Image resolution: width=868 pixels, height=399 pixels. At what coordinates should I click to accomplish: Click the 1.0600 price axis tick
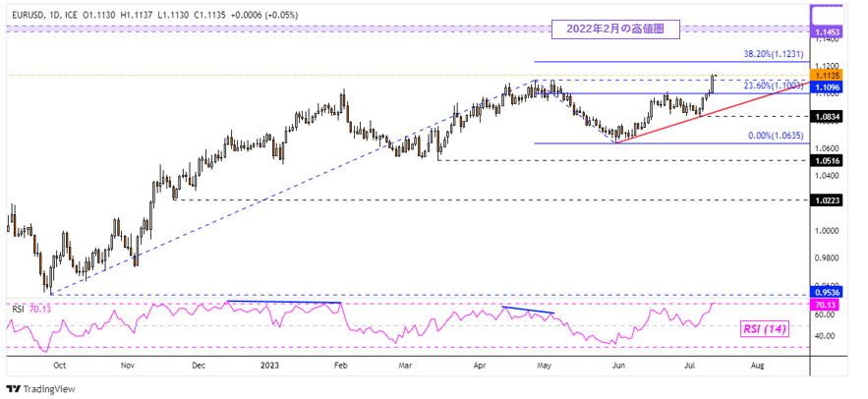(x=826, y=148)
